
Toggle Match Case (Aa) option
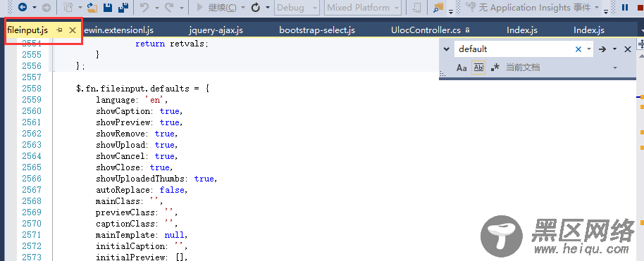coord(462,68)
